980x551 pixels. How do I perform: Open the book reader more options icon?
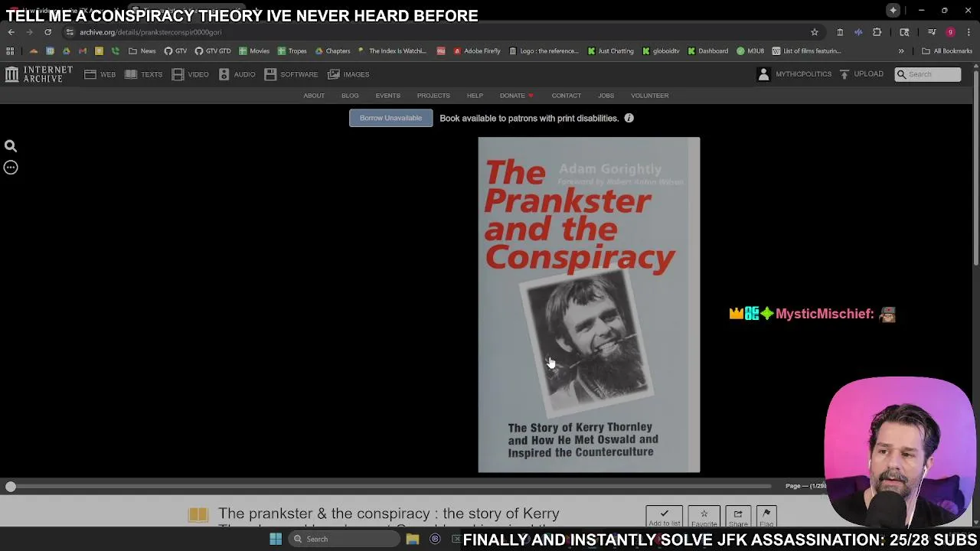pos(11,168)
